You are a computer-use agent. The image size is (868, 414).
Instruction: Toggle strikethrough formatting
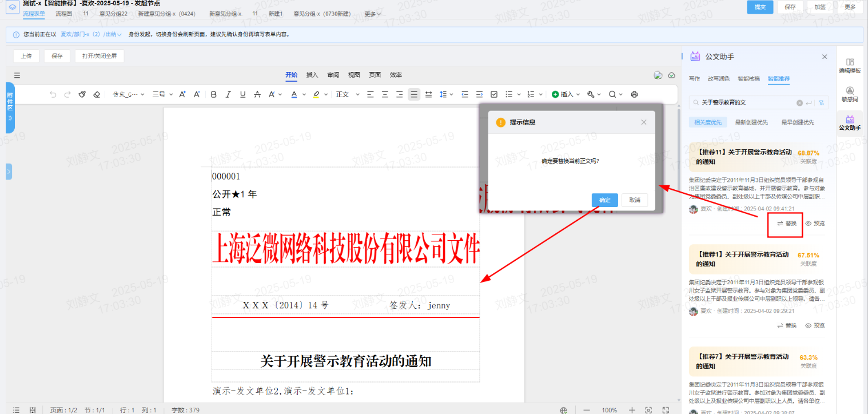[257, 94]
